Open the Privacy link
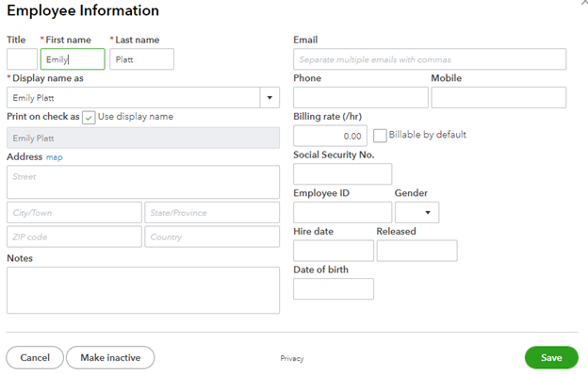 (x=292, y=358)
